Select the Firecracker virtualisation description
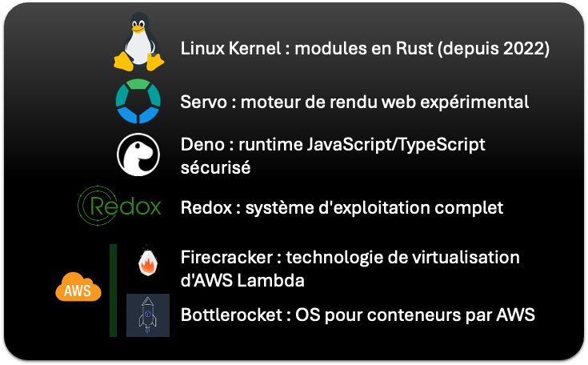588x365 pixels. point(350,269)
